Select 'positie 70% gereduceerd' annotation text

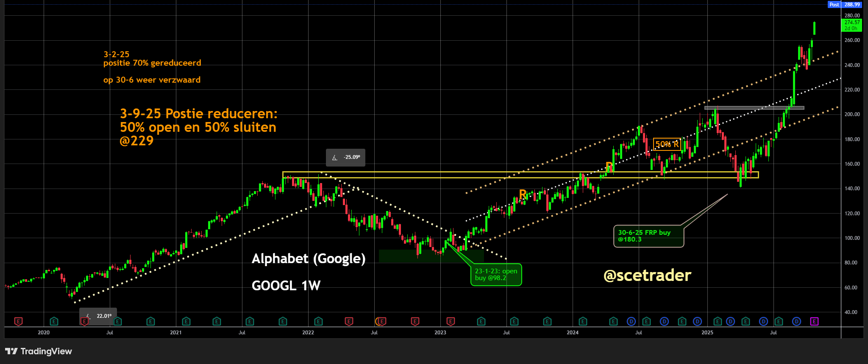tap(152, 63)
